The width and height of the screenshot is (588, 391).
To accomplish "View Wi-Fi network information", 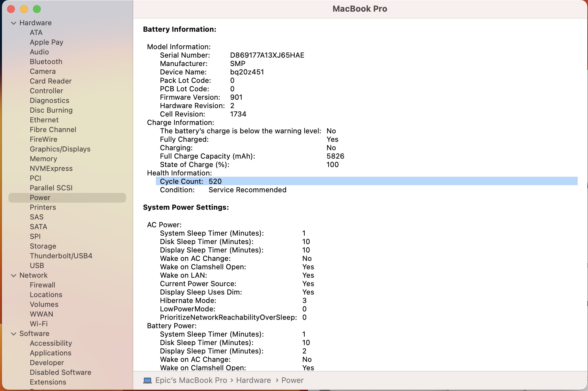I will point(38,324).
